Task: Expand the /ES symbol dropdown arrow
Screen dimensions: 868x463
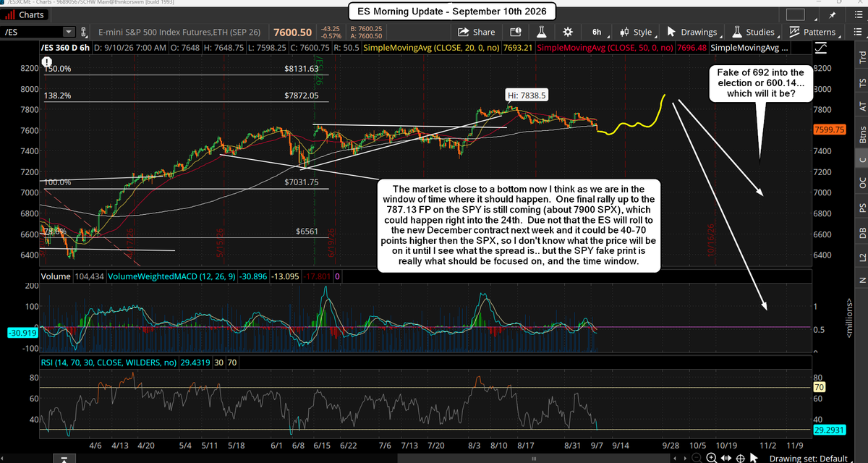Action: point(69,33)
